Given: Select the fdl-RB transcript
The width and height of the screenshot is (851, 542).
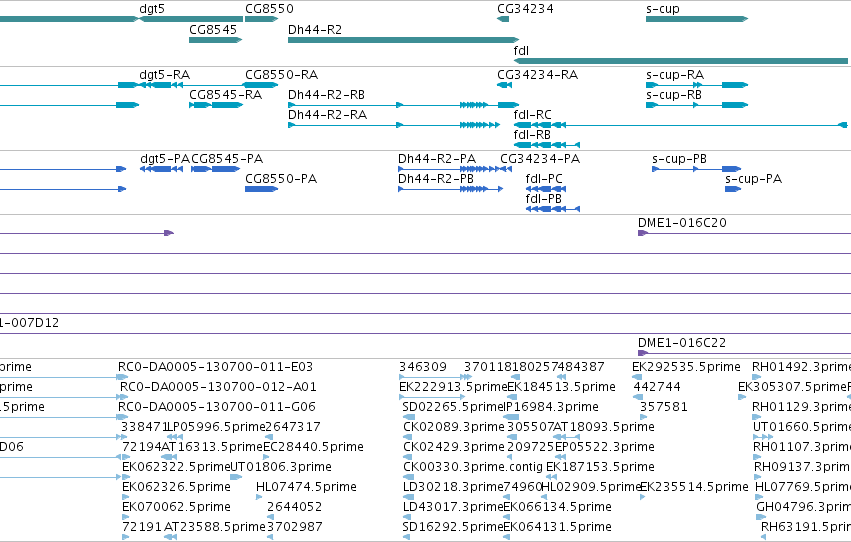Looking at the screenshot, I should (547, 145).
